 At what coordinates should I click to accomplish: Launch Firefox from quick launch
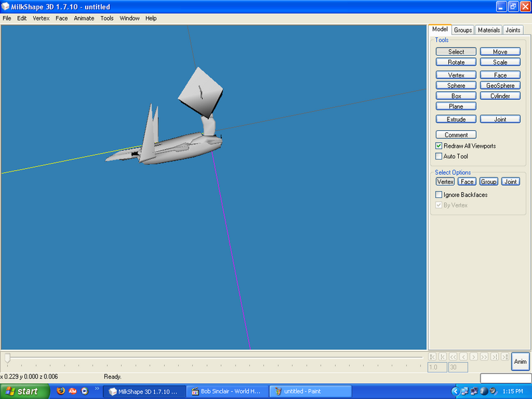(61, 391)
